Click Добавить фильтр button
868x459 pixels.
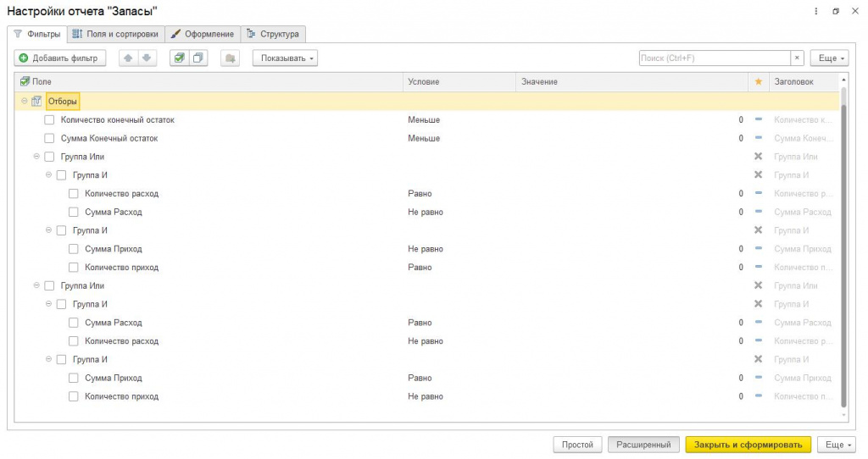(x=60, y=58)
